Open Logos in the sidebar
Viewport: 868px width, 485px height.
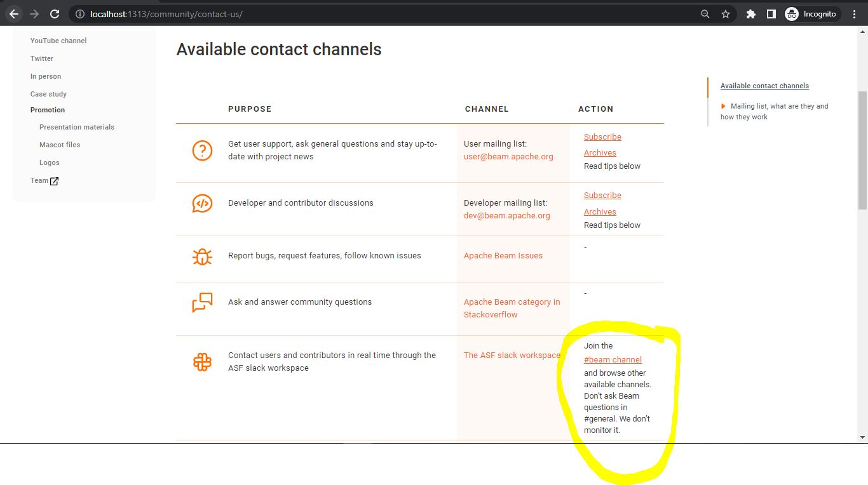click(50, 163)
